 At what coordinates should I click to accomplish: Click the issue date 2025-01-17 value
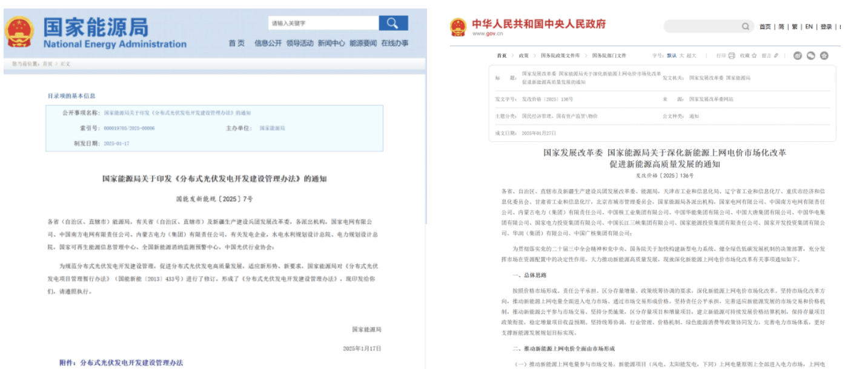(x=116, y=144)
